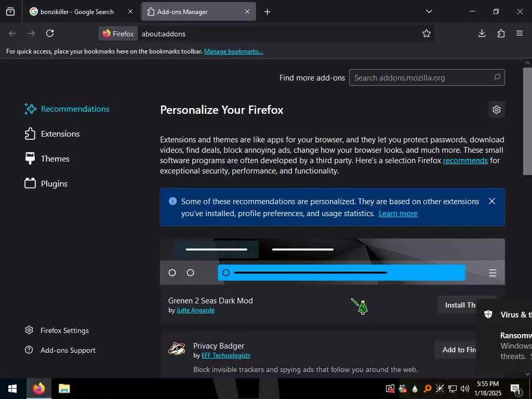Close the Add-ons Manager tab
The image size is (532, 399).
247,11
